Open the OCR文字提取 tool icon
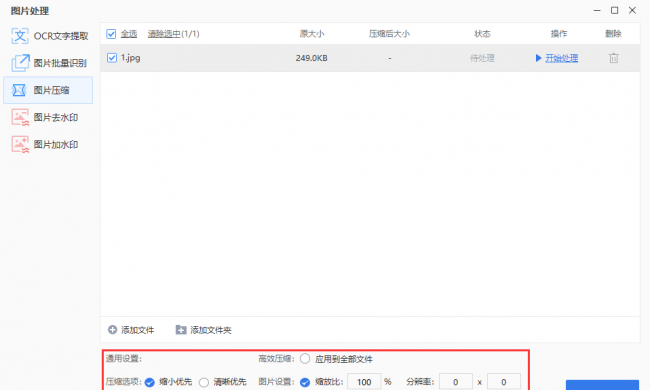This screenshot has width=650, height=390. click(20, 36)
